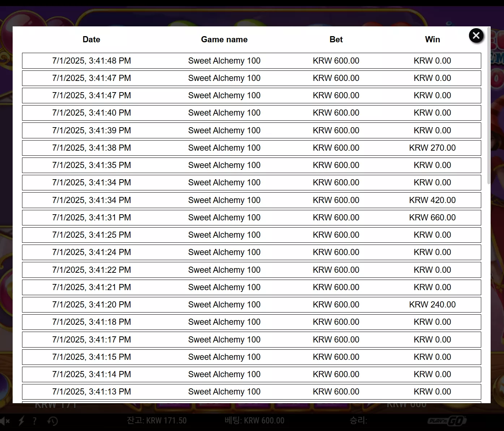Click Sweet Alchemy 100 in the 3:41:22 PM row
The image size is (504, 431).
pos(224,270)
